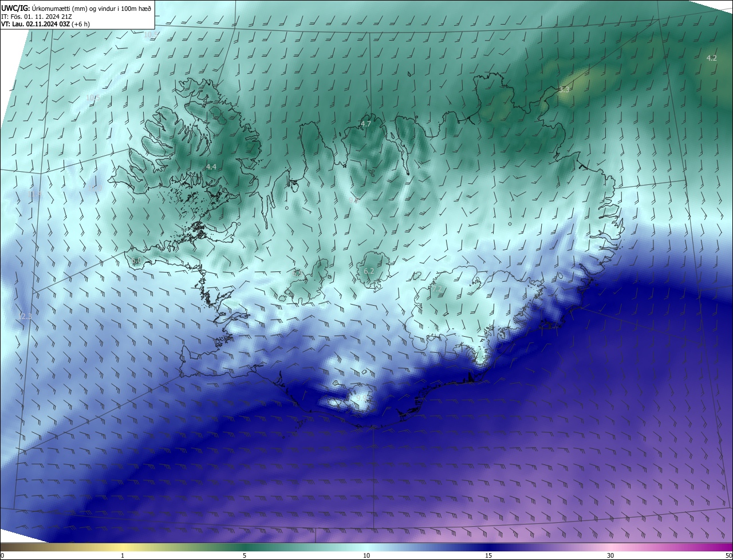Click the 3.3 value label over the yellow-green patch
The image size is (733, 560).
point(564,90)
